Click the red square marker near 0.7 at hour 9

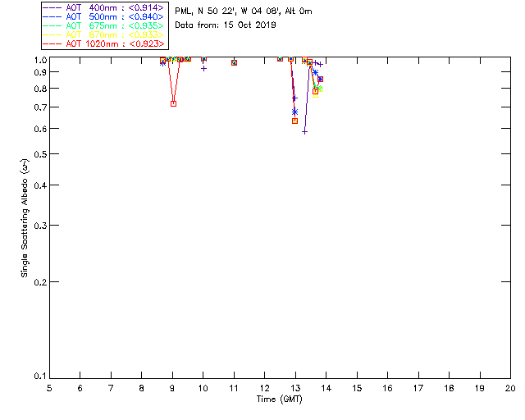coord(173,104)
